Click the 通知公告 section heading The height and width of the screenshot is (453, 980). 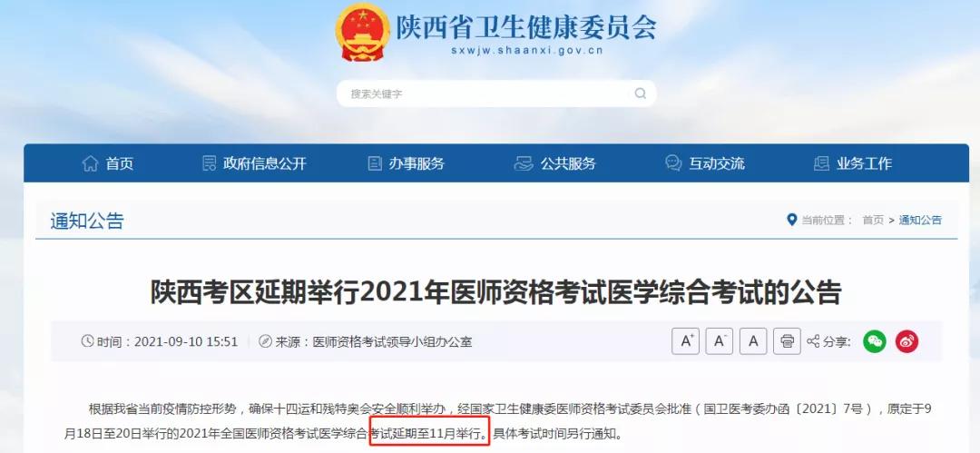pyautogui.click(x=87, y=221)
